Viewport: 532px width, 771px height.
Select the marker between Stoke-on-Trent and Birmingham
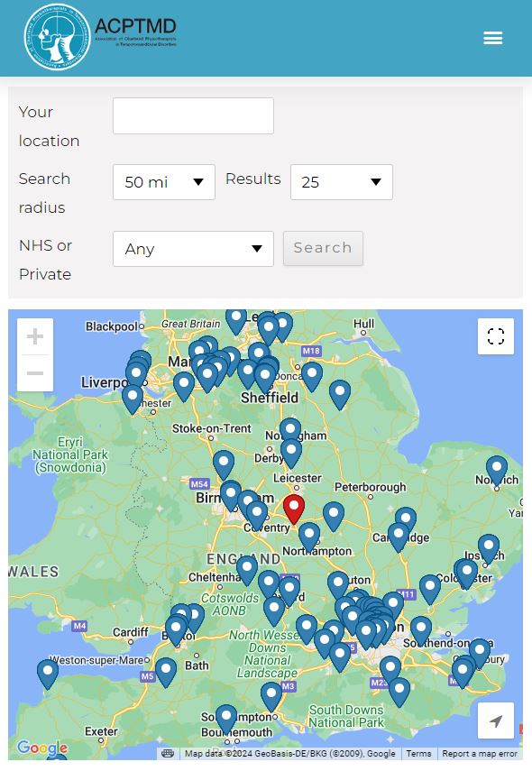coord(224,464)
